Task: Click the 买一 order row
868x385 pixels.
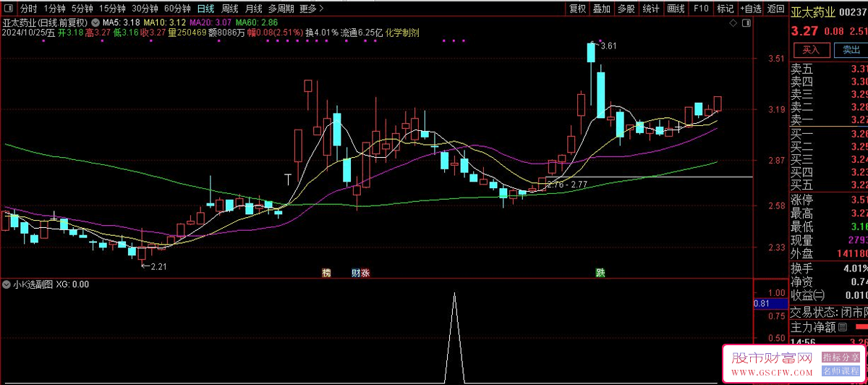Action: [829, 134]
